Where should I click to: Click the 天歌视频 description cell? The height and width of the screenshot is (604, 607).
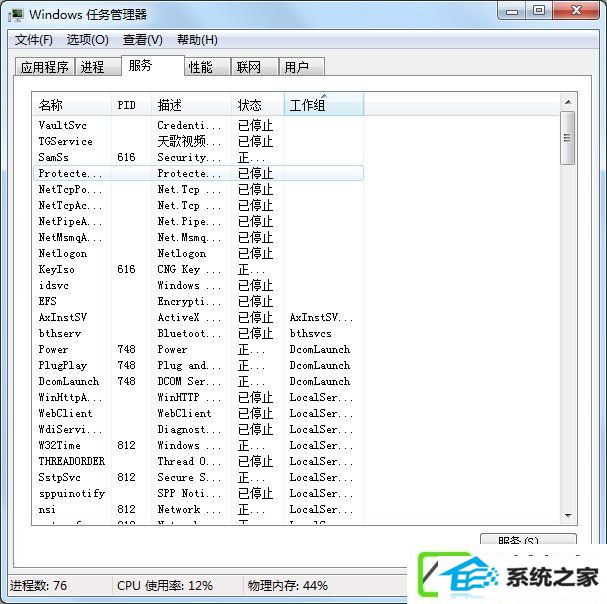tap(189, 141)
